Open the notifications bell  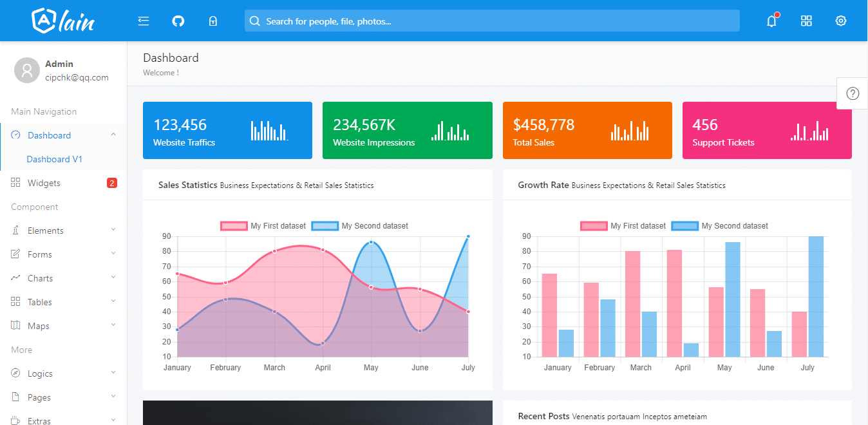click(x=771, y=21)
